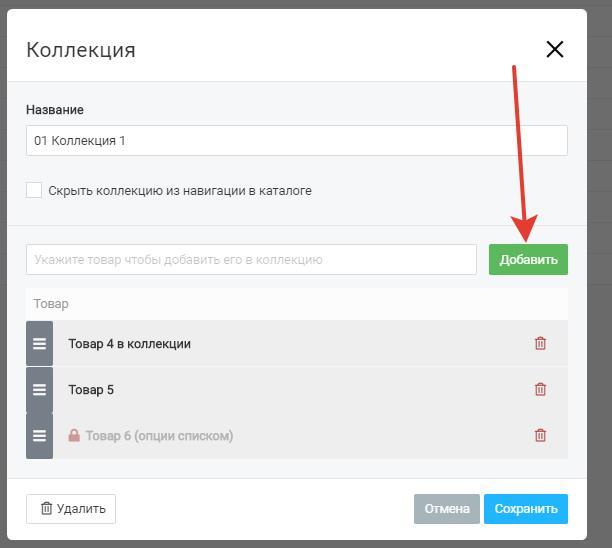This screenshot has height=548, width=612.
Task: Click the Удалить button to delete the collection
Action: pyautogui.click(x=71, y=509)
